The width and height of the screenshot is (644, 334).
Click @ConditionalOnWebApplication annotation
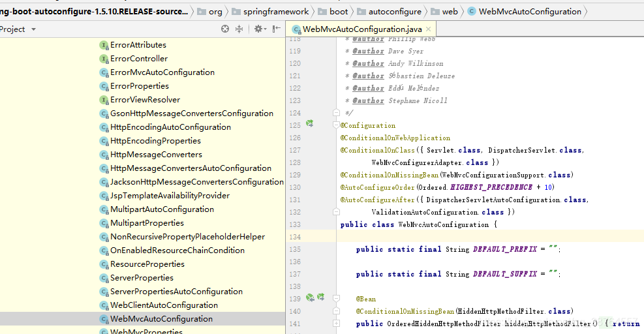point(395,138)
